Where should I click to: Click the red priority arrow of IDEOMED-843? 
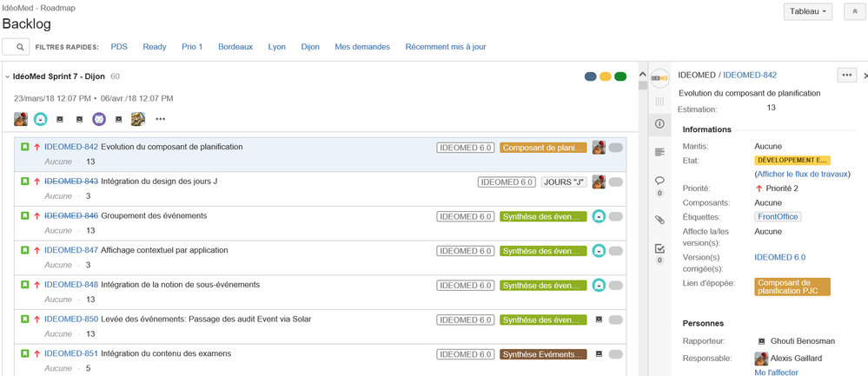pyautogui.click(x=37, y=181)
